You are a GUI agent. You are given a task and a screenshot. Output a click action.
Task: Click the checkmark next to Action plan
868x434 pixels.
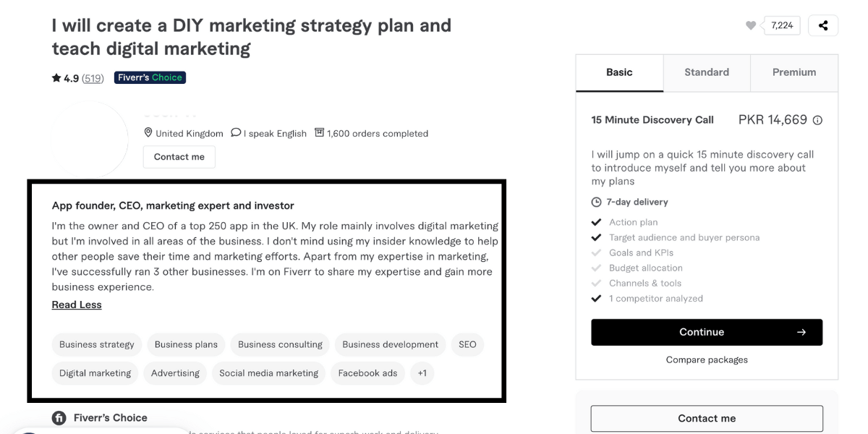point(597,222)
